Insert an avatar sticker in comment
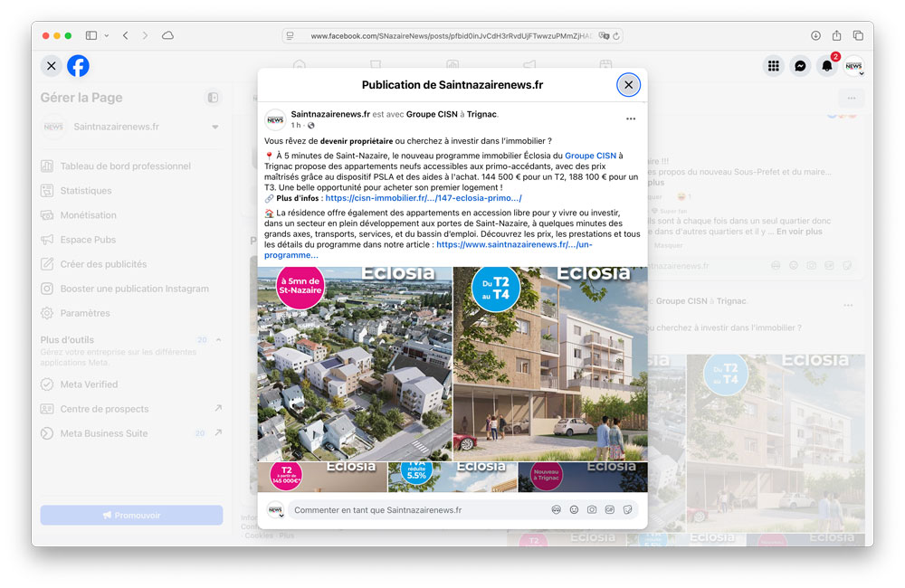Screen dimensions: 905x588 coord(556,510)
